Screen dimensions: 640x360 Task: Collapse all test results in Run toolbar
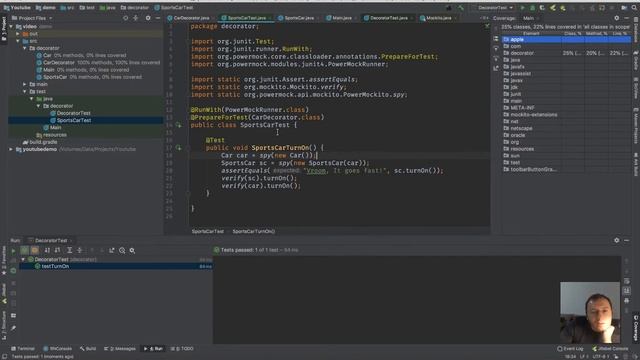[x=80, y=251]
